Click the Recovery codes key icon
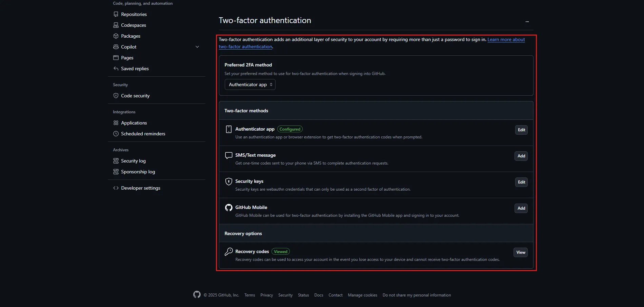 229,252
